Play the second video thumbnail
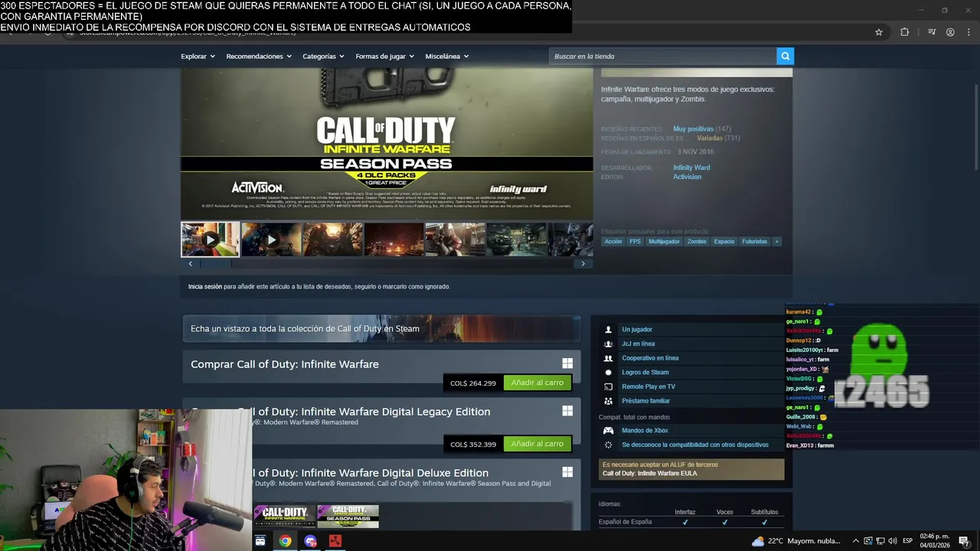980x551 pixels. 271,240
